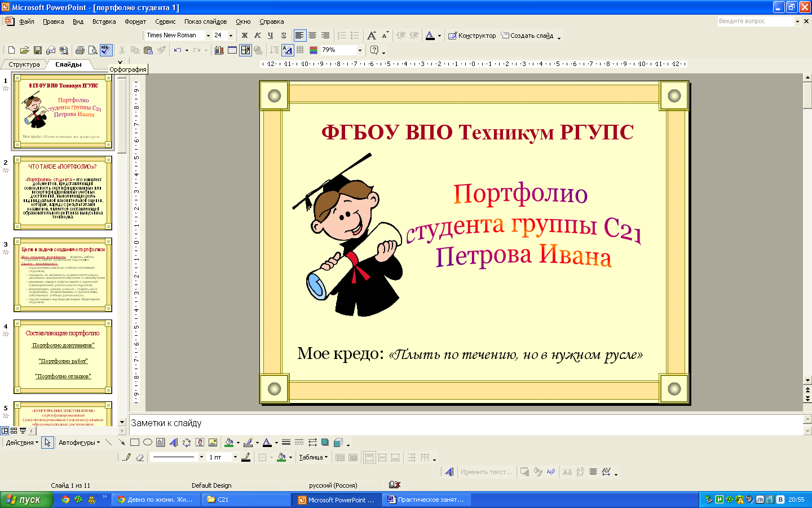Image resolution: width=812 pixels, height=508 pixels.
Task: Print the presentation using printer icon
Action: 80,50
